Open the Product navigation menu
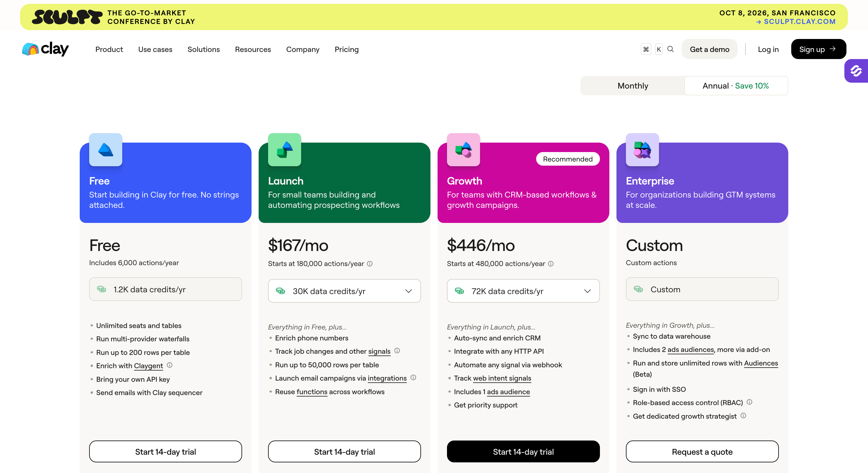 tap(109, 49)
